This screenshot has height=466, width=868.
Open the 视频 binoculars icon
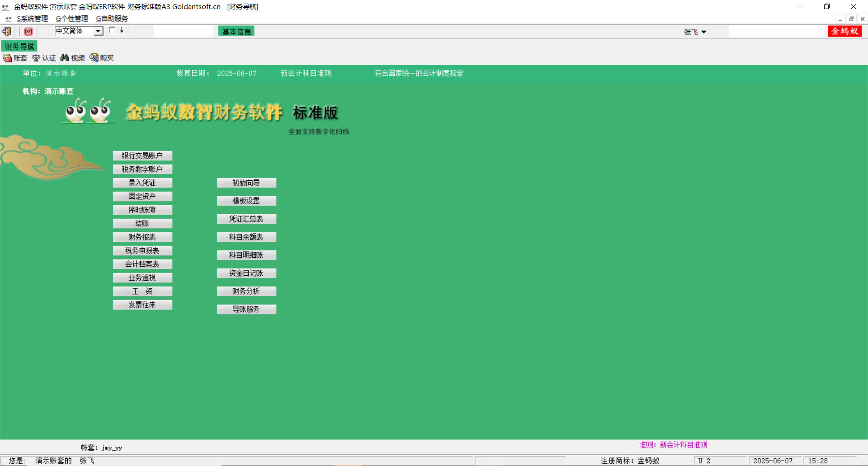tap(65, 58)
